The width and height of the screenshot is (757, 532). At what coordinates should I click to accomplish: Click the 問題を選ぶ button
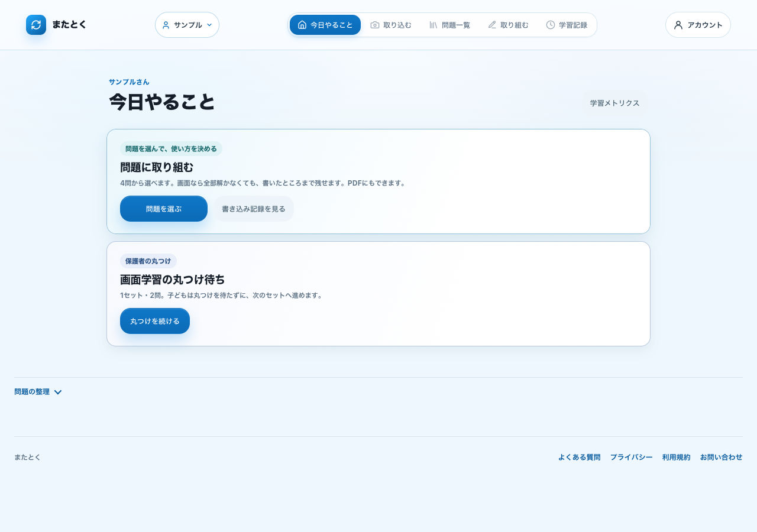(164, 209)
